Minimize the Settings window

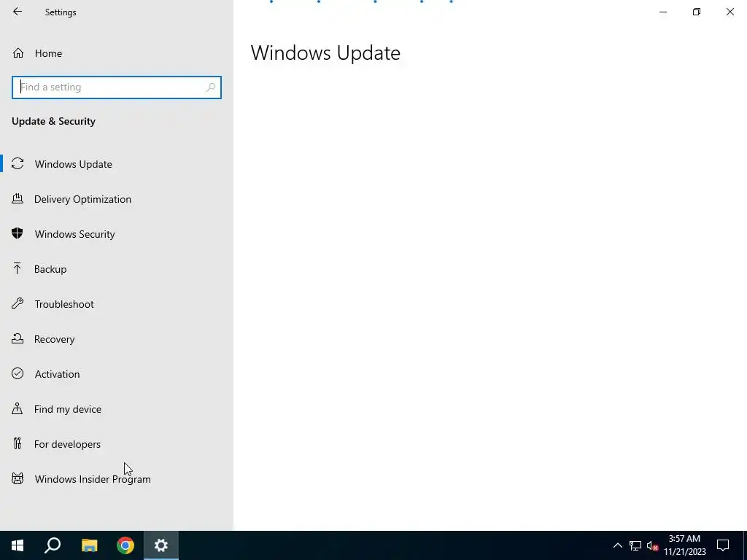point(663,12)
